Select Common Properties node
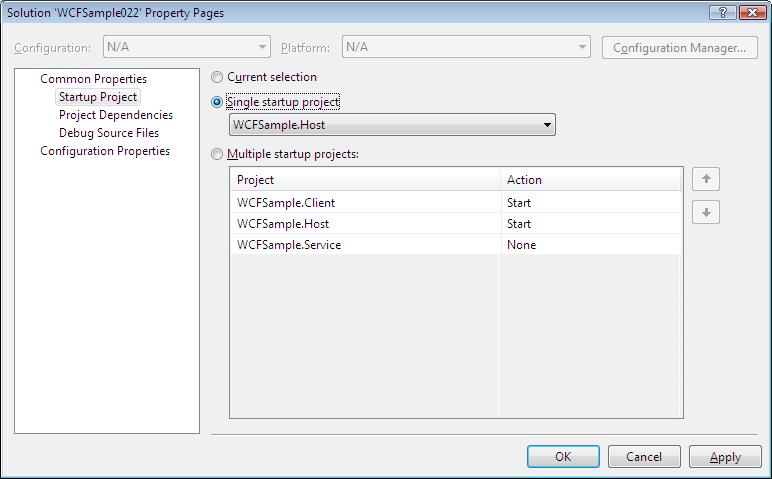This screenshot has width=772, height=479. (x=94, y=79)
